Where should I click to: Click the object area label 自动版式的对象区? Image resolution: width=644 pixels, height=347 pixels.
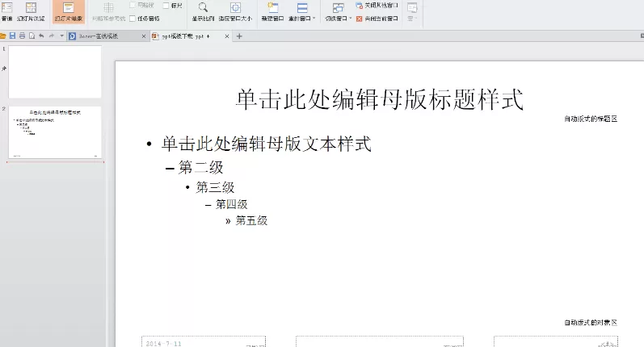tap(591, 323)
